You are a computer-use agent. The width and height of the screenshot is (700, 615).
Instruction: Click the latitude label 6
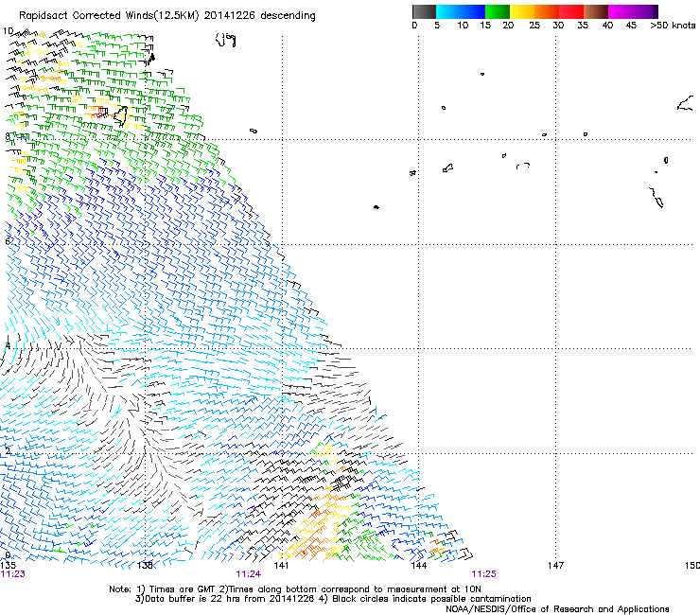click(x=8, y=241)
